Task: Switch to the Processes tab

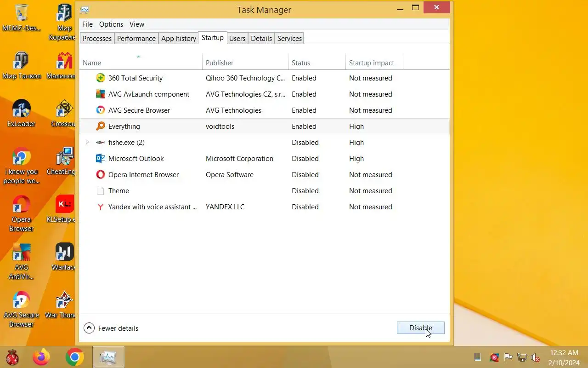Action: pyautogui.click(x=97, y=39)
